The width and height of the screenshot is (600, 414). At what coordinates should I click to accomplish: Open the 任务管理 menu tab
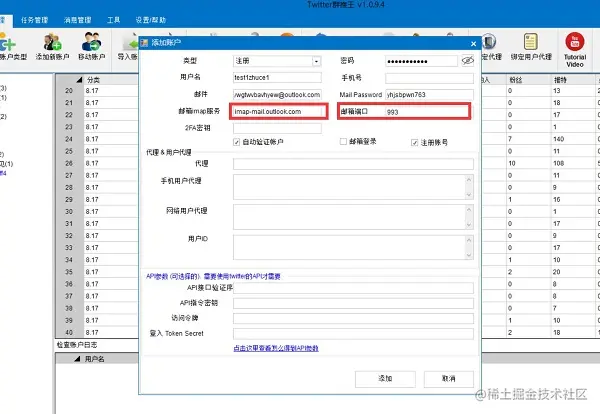(x=34, y=20)
